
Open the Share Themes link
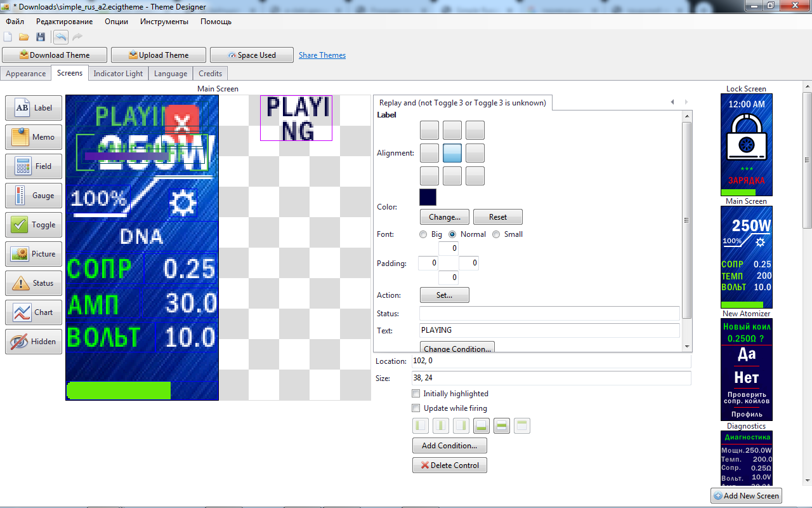[322, 55]
